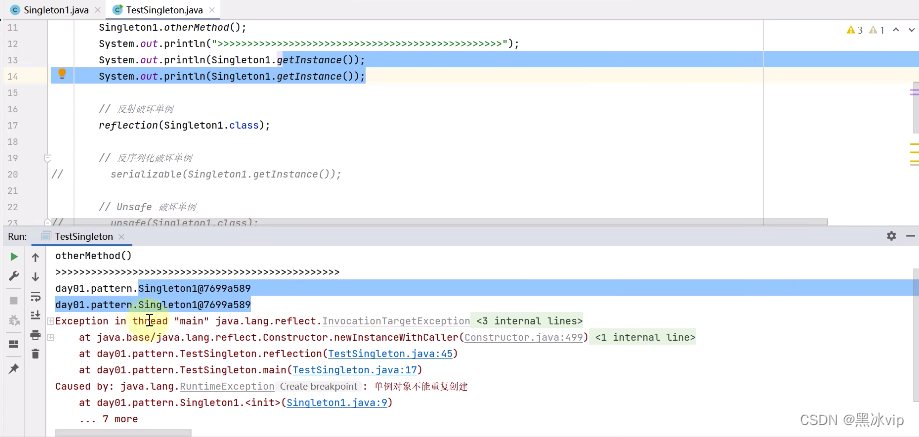Click the TestSingleton run configuration icon in Run tab

click(45, 237)
